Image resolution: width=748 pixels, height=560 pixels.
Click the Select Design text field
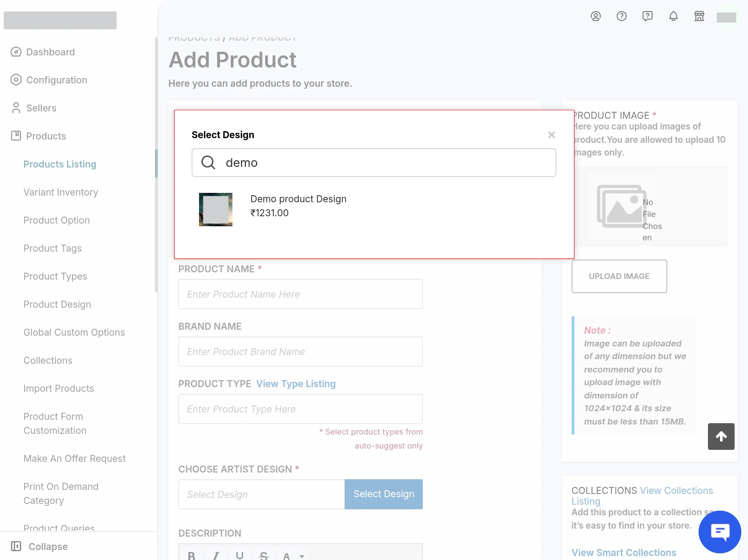261,494
